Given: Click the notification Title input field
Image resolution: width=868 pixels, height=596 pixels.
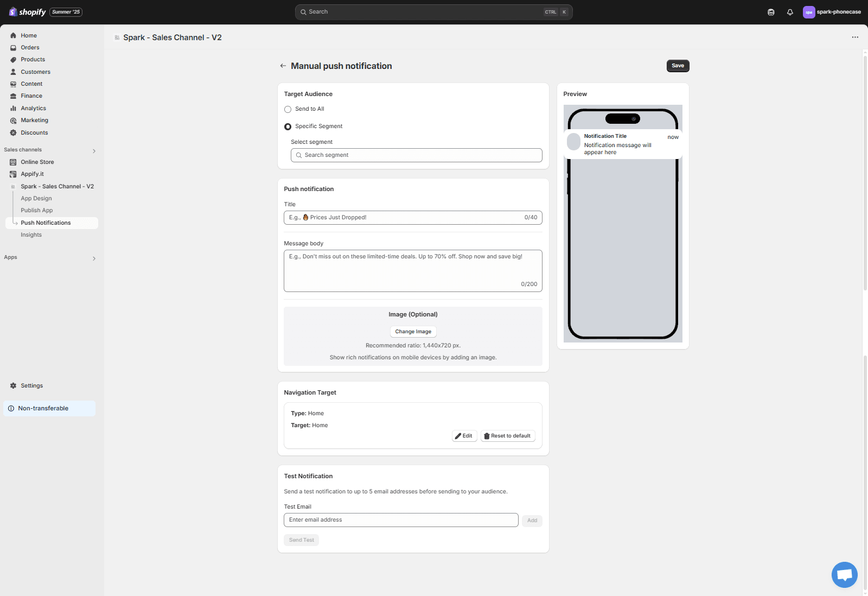Looking at the screenshot, I should coord(404,218).
